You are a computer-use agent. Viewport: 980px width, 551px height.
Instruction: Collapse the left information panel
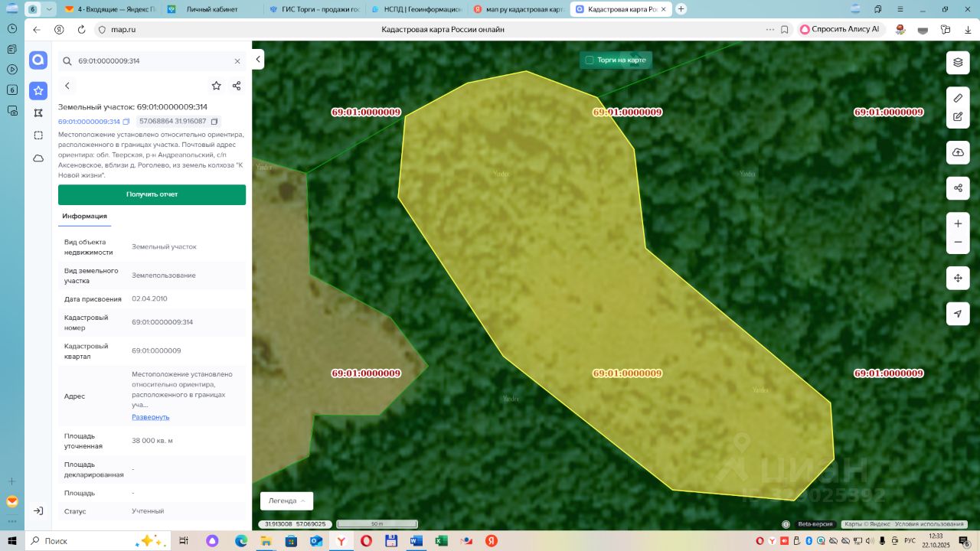pyautogui.click(x=258, y=59)
